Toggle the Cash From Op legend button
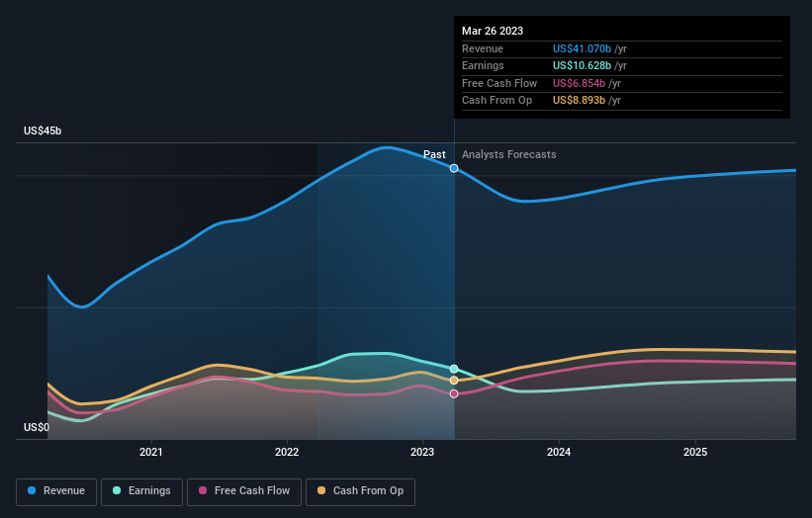Screen dimensions: 812x518 (360, 491)
